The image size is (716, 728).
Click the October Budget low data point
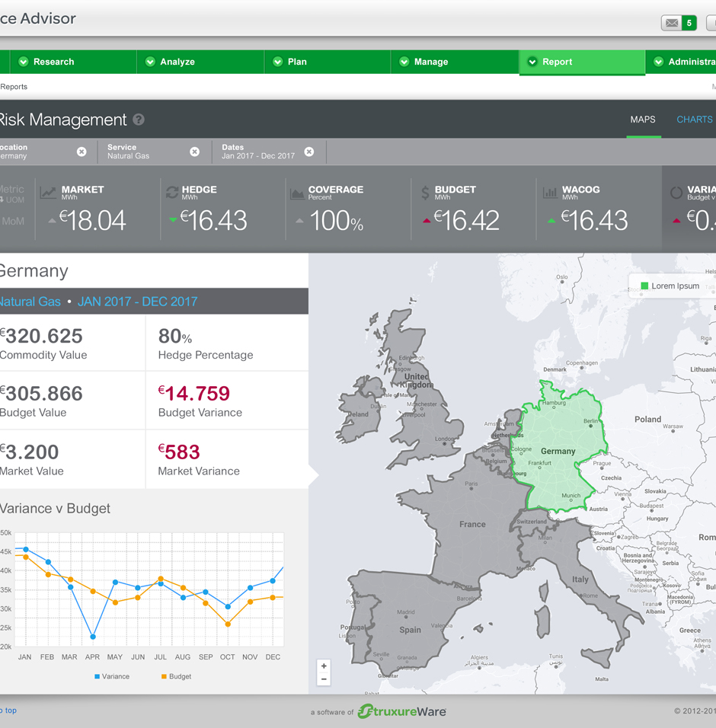tap(228, 624)
